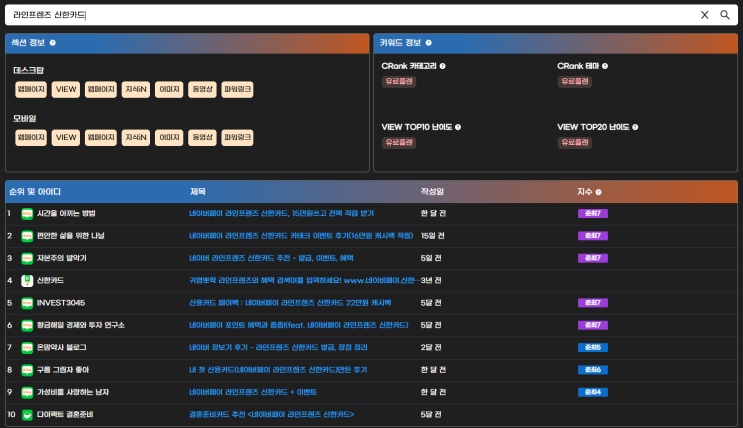Open help icon next to 섹션 정보
Image resolution: width=743 pixels, height=428 pixels.
coord(53,43)
